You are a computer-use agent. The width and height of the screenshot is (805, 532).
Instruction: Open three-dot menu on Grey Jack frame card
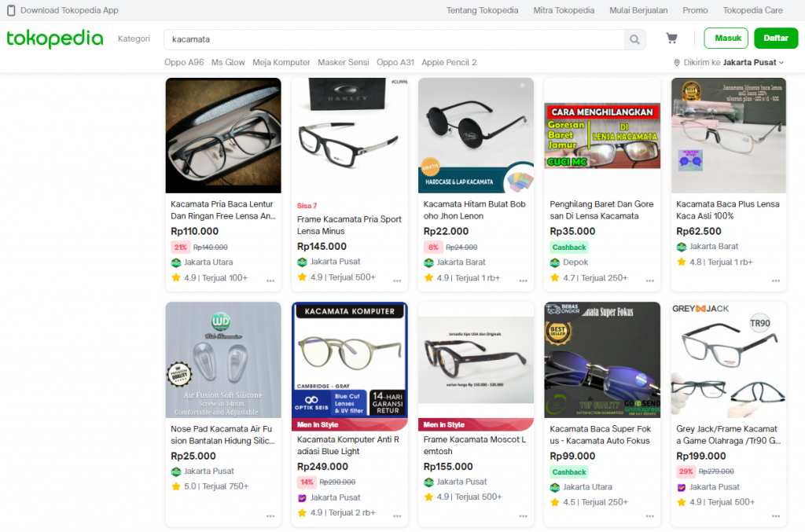776,516
